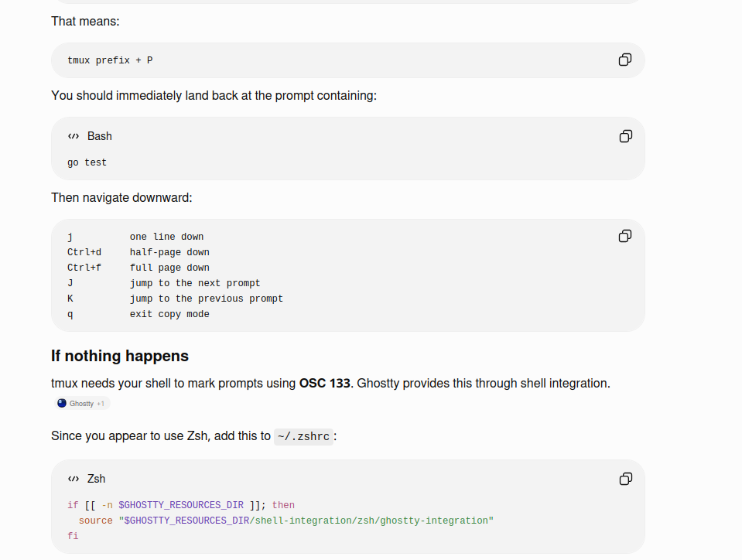Click the 'Then navigate downward:' paragraph
This screenshot has width=742, height=560.
coord(121,198)
